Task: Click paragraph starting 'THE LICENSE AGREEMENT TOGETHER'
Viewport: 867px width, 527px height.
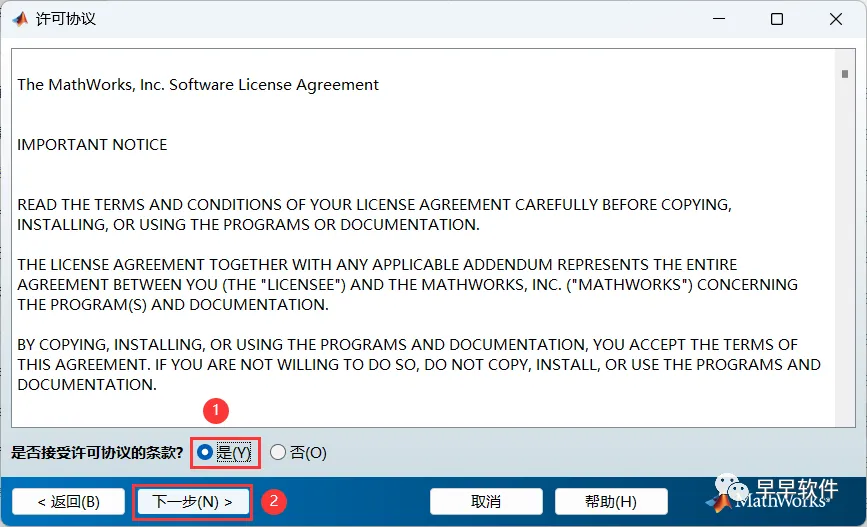Action: 408,285
